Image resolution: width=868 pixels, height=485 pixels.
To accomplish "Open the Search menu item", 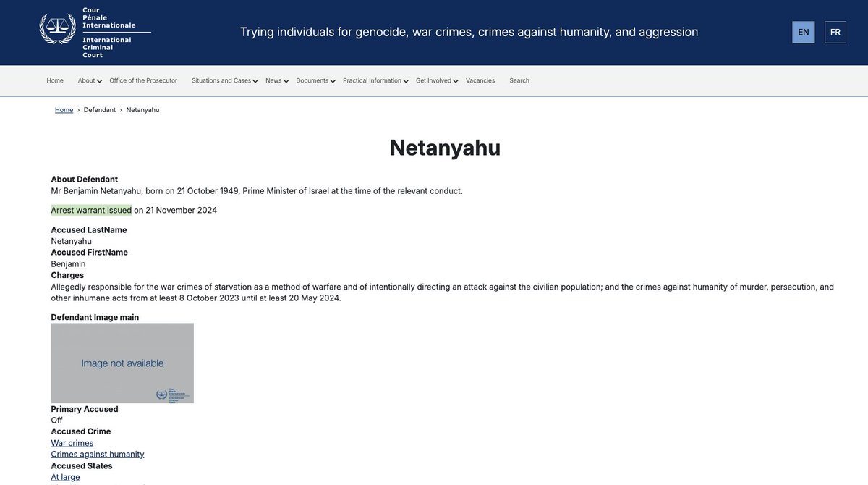I will pyautogui.click(x=519, y=80).
